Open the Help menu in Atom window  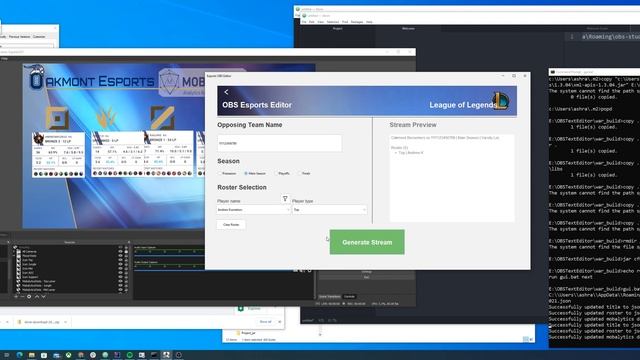[369, 22]
